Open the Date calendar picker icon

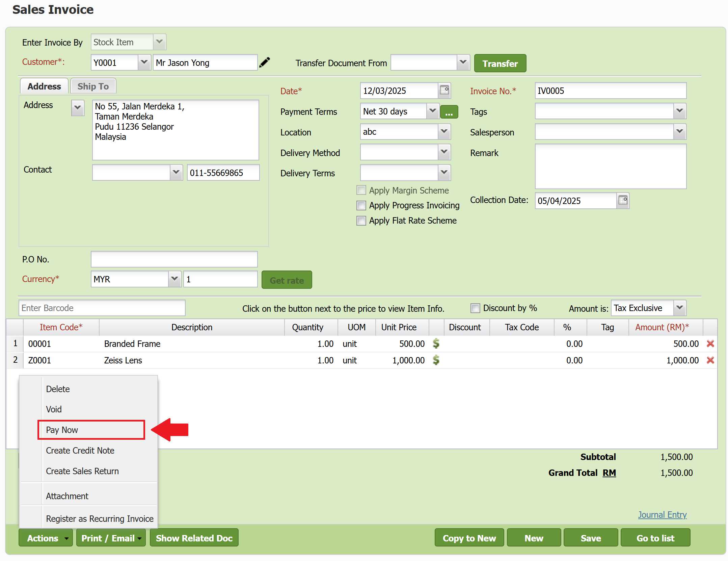[444, 91]
